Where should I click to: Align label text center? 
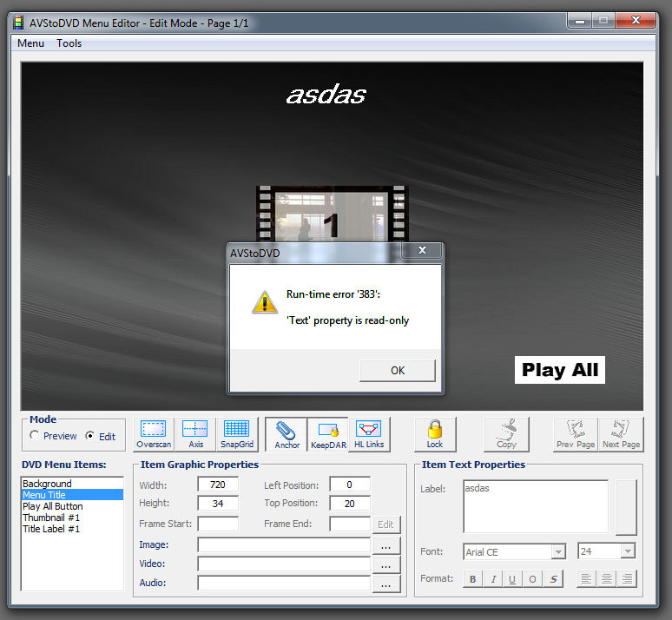point(607,579)
